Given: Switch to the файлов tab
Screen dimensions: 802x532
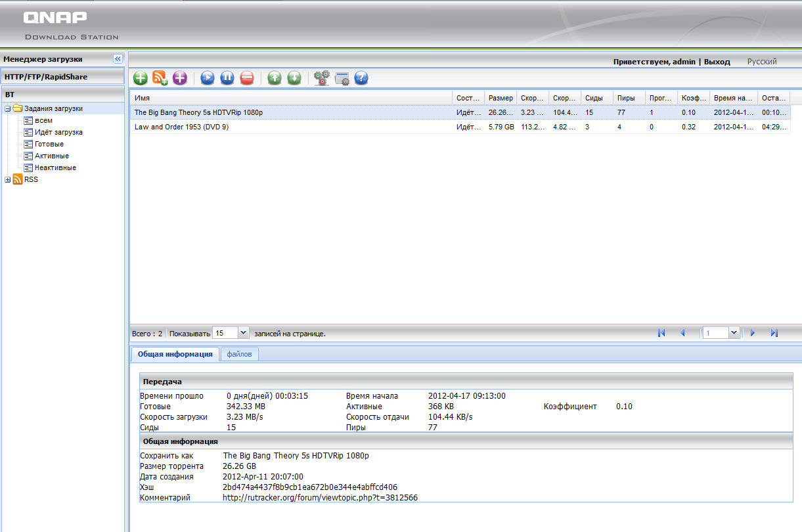Looking at the screenshot, I should pyautogui.click(x=240, y=354).
